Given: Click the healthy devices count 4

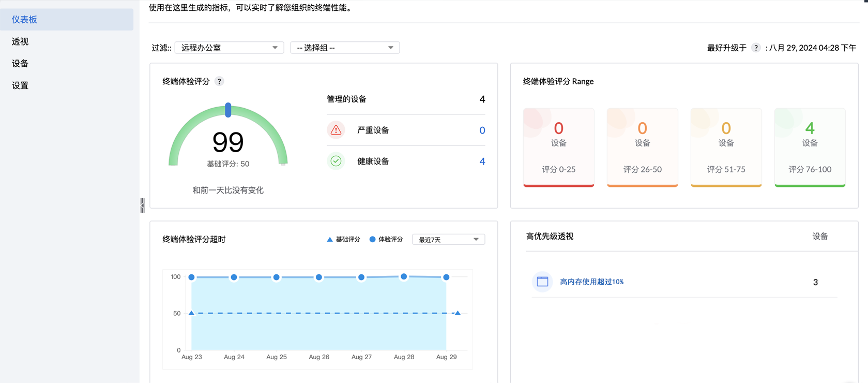Looking at the screenshot, I should [x=482, y=161].
